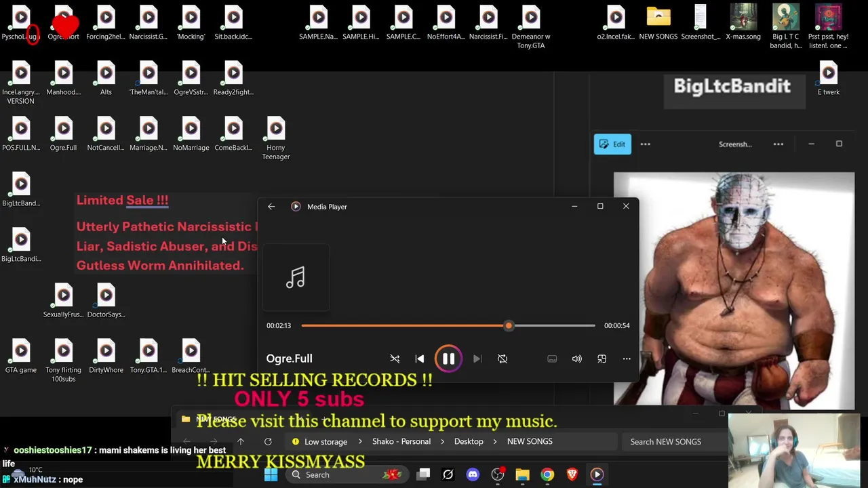Select the Sit.back.idc desktop file
The height and width of the screenshot is (488, 868).
233,22
